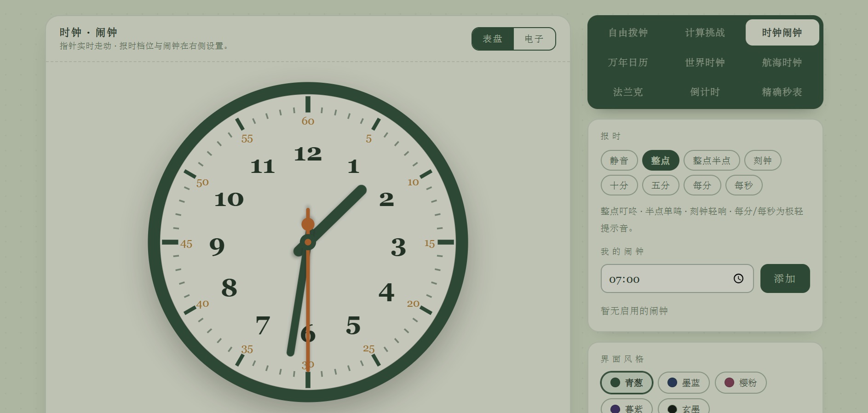
Task: Set chime mode to 静音
Action: pyautogui.click(x=619, y=161)
